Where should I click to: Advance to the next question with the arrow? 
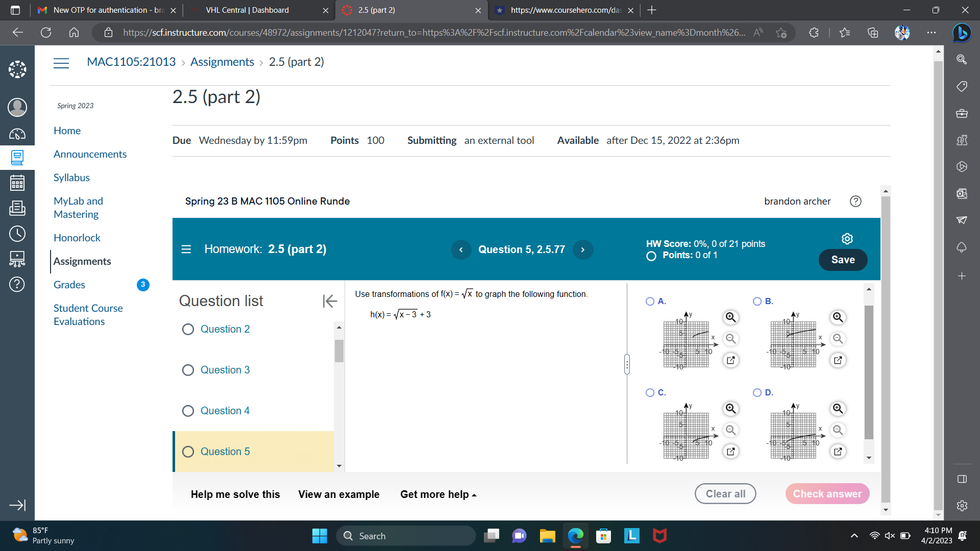coord(583,249)
